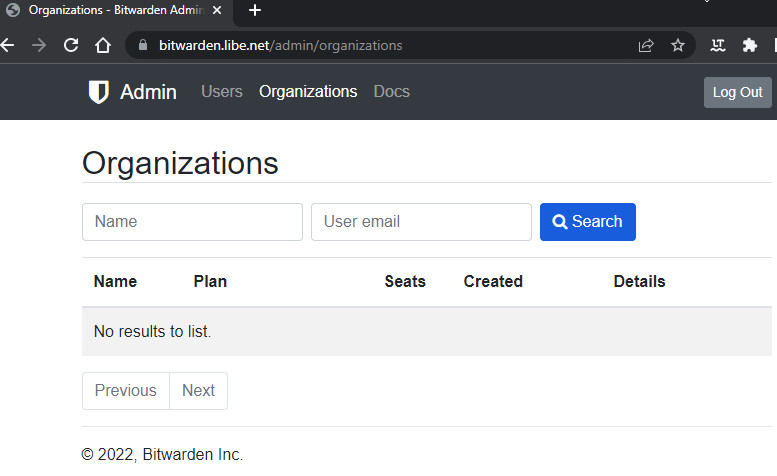The width and height of the screenshot is (777, 476).
Task: Go to the Previous results page
Action: point(126,391)
